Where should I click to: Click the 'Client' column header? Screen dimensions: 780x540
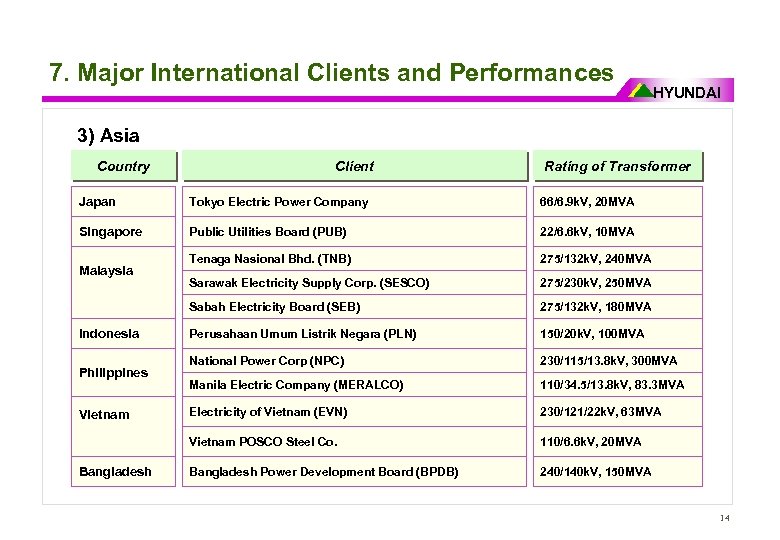click(355, 166)
